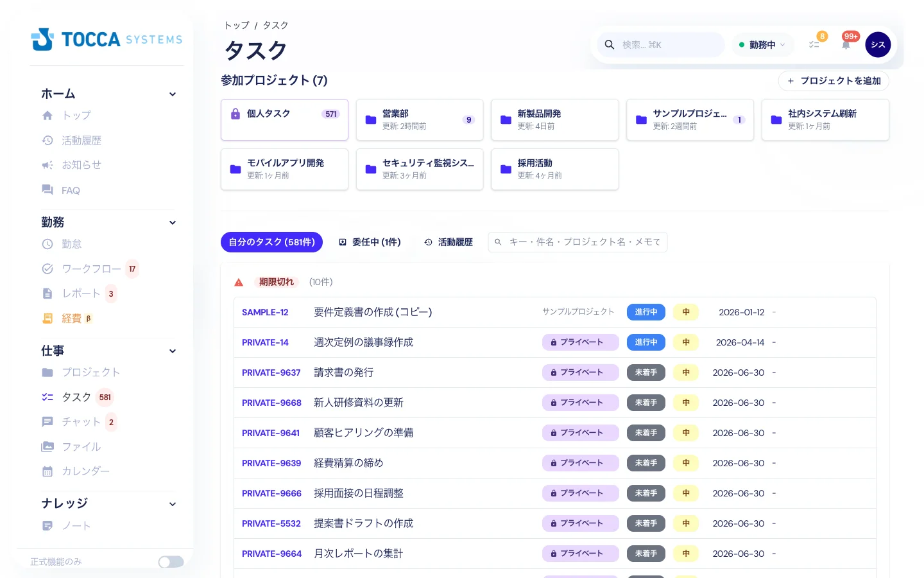Collapse the 仕事 section chevron
Image resolution: width=924 pixels, height=578 pixels.
173,351
